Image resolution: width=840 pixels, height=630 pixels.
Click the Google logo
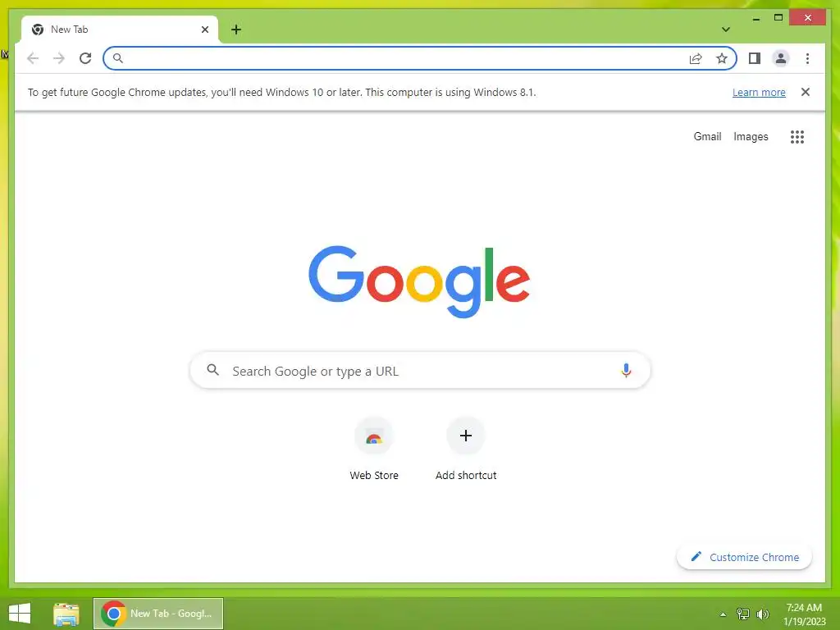[419, 282]
